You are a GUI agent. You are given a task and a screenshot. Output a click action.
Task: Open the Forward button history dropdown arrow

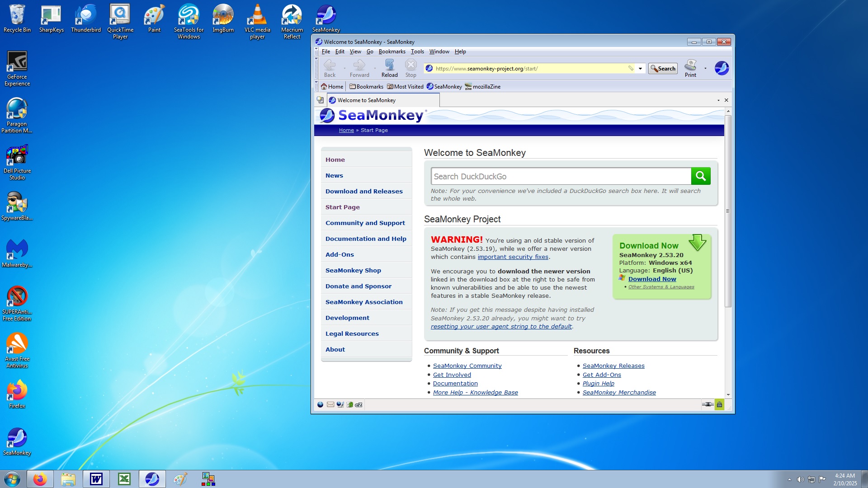375,69
